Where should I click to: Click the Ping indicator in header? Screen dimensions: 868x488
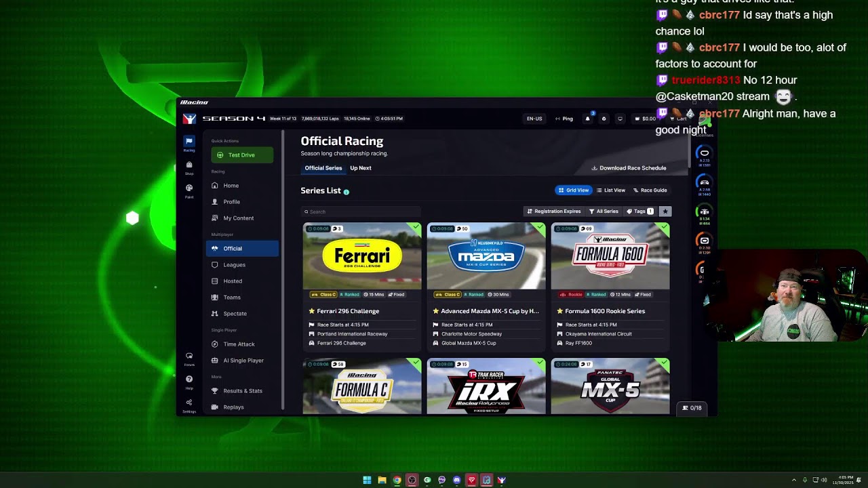[564, 119]
